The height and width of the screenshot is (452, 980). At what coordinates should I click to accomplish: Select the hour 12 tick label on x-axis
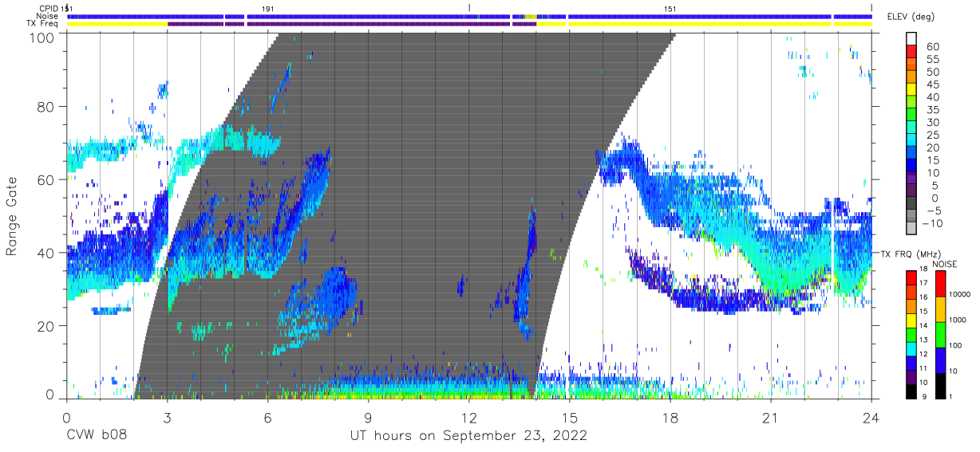pyautogui.click(x=468, y=417)
